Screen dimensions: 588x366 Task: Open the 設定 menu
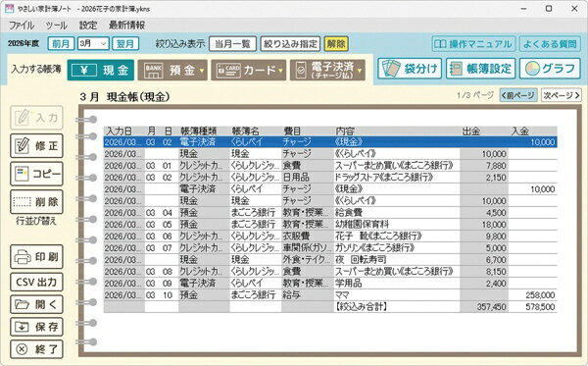click(88, 26)
